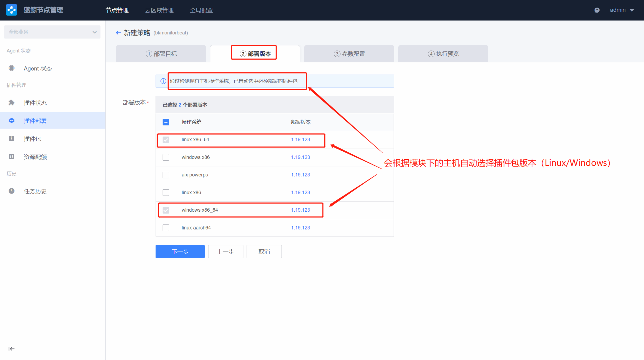Open the help question mark icon

[x=597, y=10]
